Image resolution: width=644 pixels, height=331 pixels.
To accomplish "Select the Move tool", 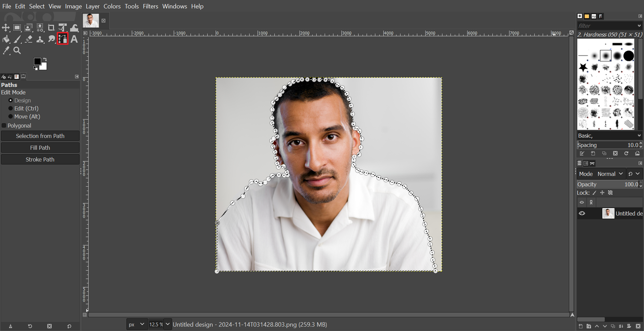I will point(6,28).
